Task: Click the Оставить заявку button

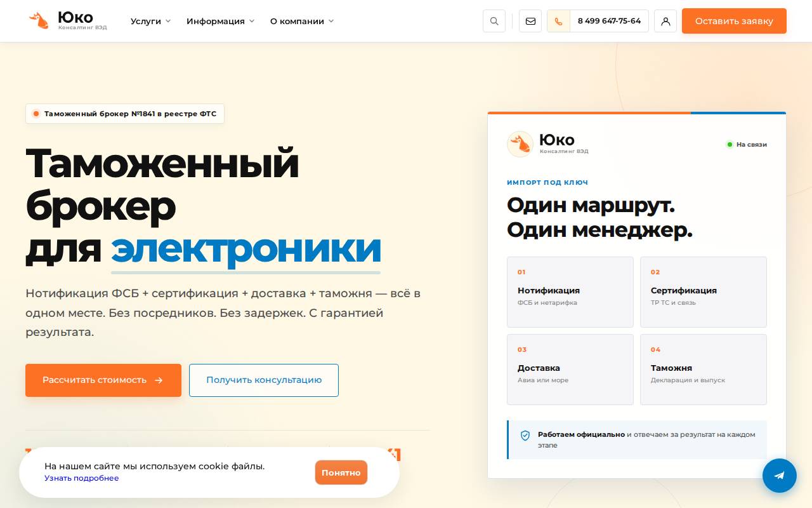Action: 734,21
